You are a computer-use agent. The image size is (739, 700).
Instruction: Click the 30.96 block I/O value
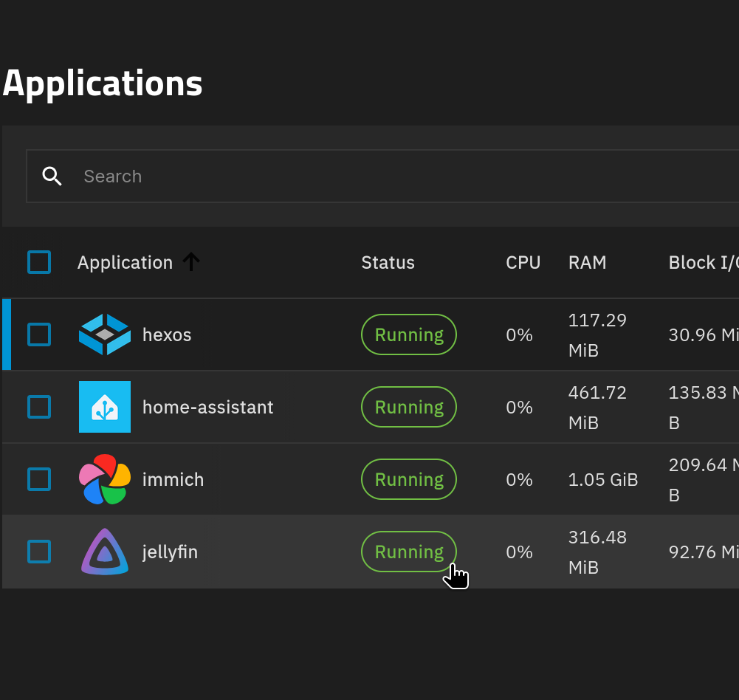704,335
